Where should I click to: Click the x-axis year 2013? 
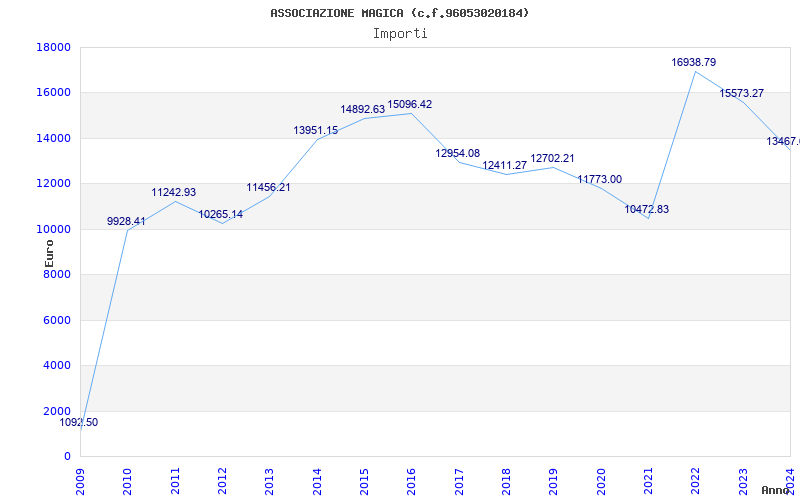pyautogui.click(x=269, y=482)
